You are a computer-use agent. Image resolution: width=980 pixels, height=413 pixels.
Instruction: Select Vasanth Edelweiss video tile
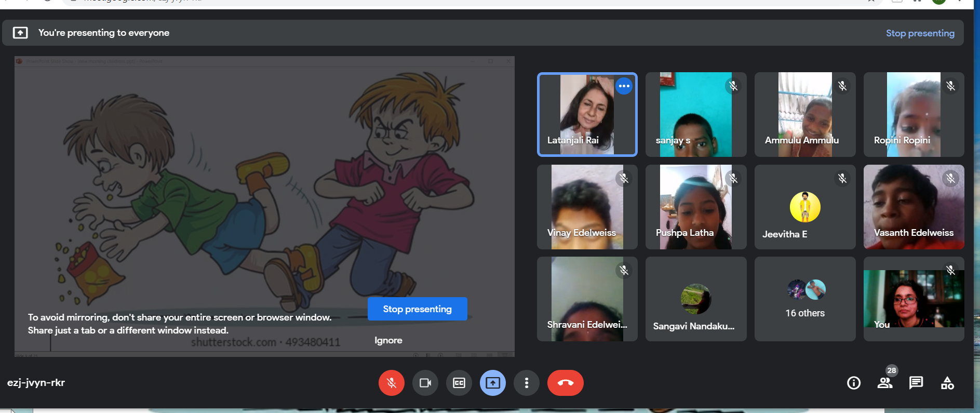click(914, 207)
